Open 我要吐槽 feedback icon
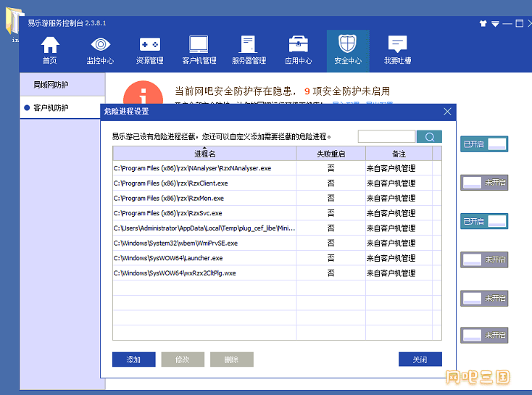 [397, 50]
